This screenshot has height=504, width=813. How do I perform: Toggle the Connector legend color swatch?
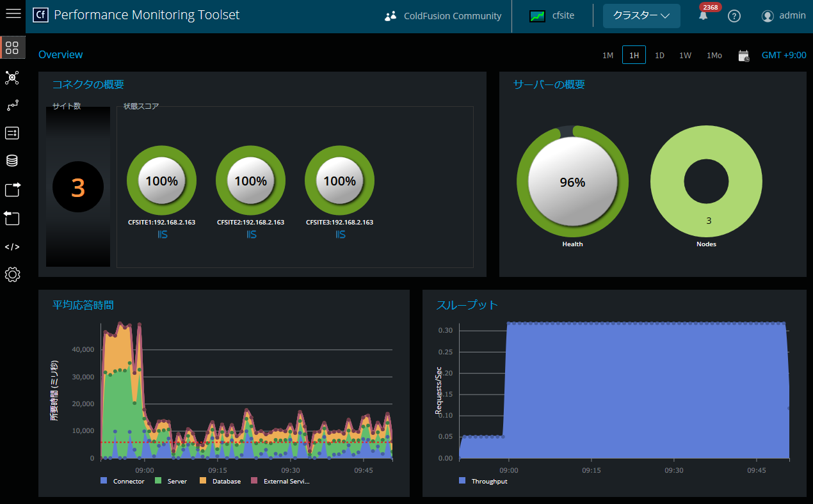point(104,480)
